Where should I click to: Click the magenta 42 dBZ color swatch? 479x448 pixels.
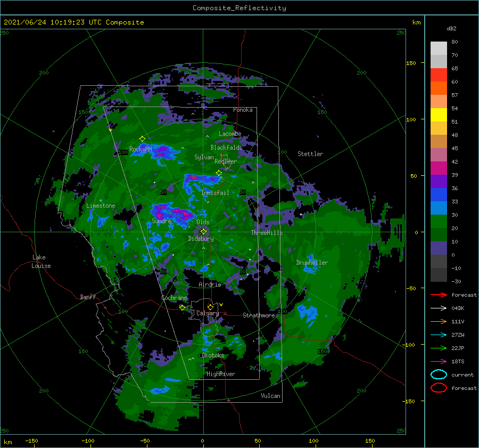click(439, 168)
